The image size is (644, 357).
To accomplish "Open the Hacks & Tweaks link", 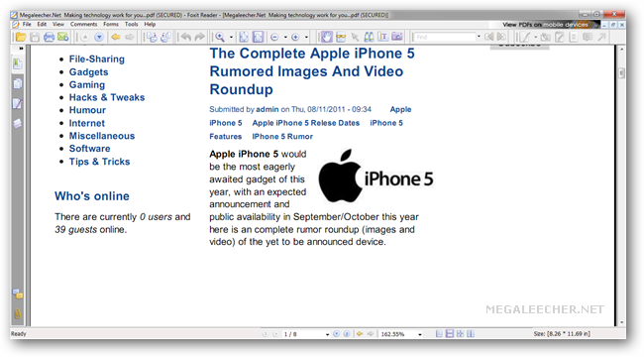I will click(107, 97).
